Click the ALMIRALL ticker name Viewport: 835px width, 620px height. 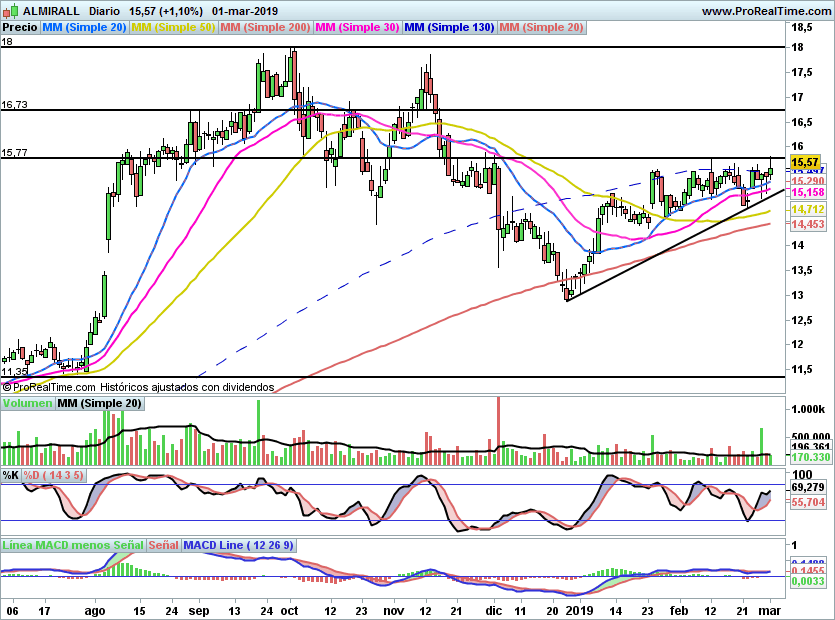coord(51,11)
